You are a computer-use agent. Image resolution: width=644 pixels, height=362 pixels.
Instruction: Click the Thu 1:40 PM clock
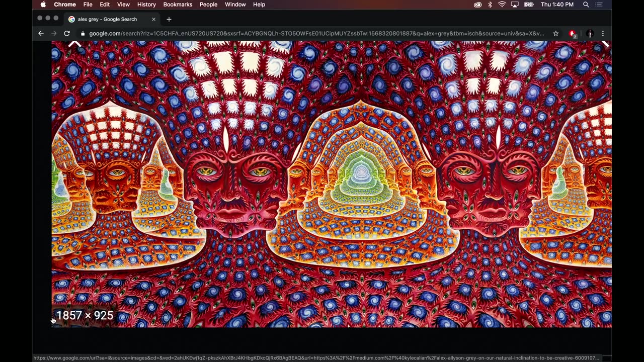click(557, 5)
